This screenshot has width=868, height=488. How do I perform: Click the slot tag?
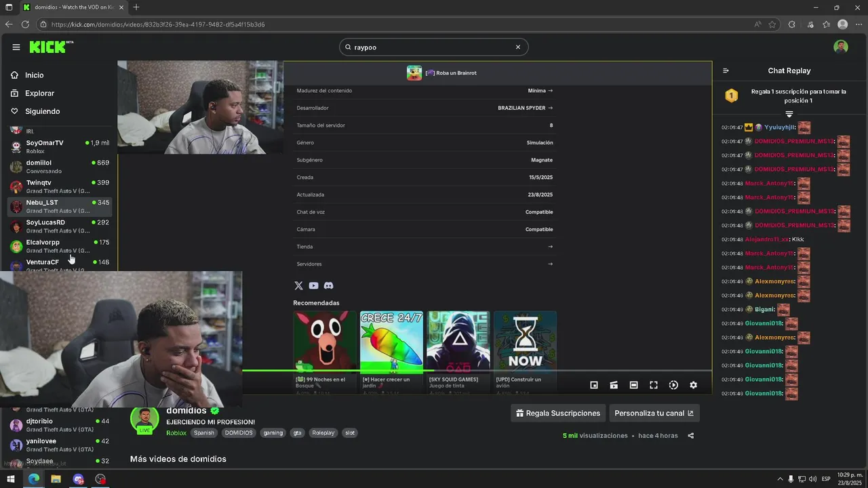coord(350,432)
